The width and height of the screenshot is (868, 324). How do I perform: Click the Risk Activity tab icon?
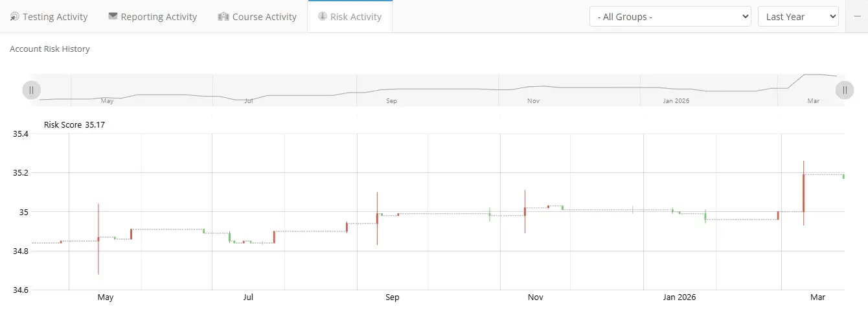(322, 16)
